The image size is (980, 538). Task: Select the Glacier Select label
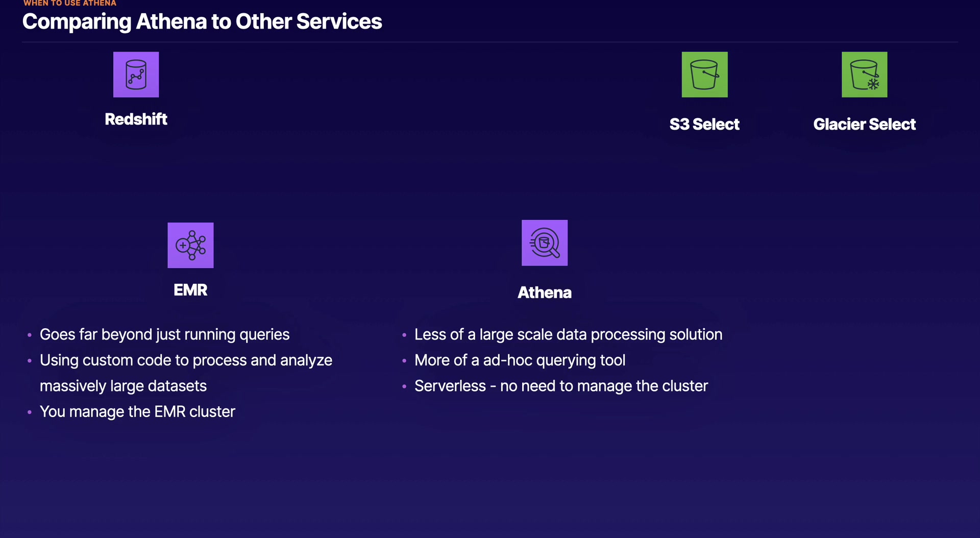click(x=864, y=124)
